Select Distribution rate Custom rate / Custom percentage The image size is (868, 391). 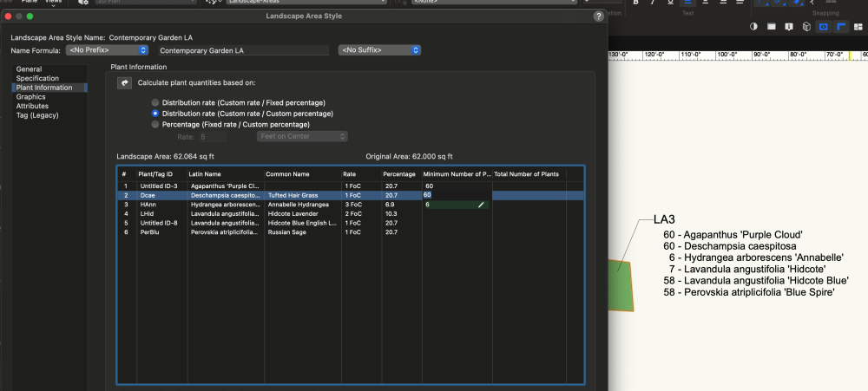click(155, 114)
